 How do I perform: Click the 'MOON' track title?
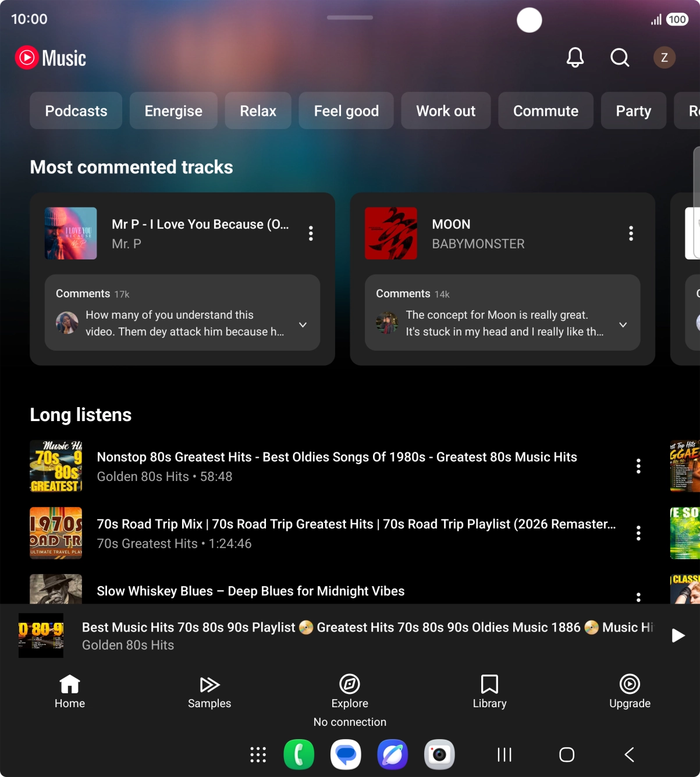point(451,224)
